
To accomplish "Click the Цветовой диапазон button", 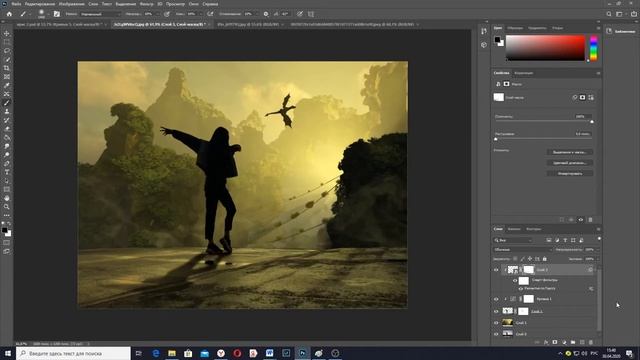I will (x=569, y=163).
